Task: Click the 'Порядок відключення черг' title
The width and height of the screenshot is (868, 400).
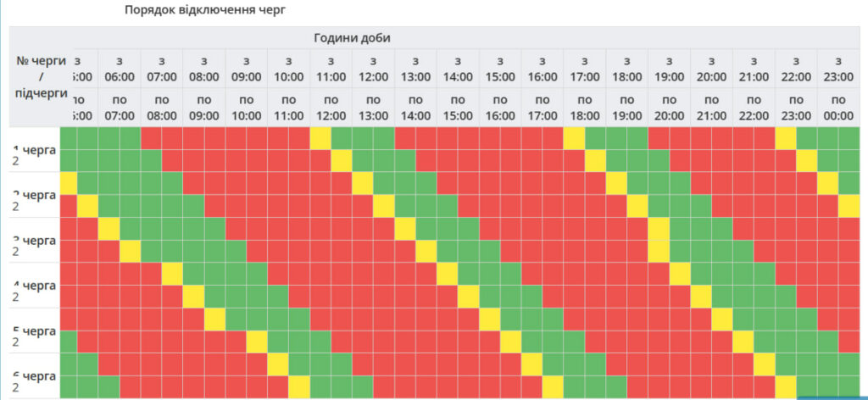Action: [x=205, y=12]
